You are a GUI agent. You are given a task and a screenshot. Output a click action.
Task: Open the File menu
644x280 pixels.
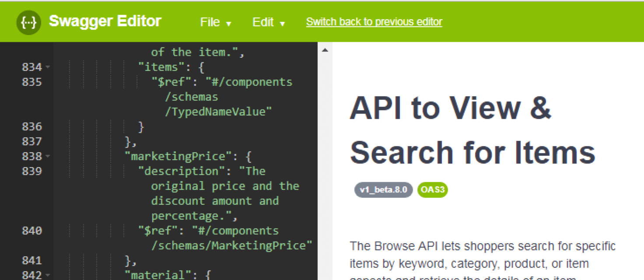click(x=215, y=22)
